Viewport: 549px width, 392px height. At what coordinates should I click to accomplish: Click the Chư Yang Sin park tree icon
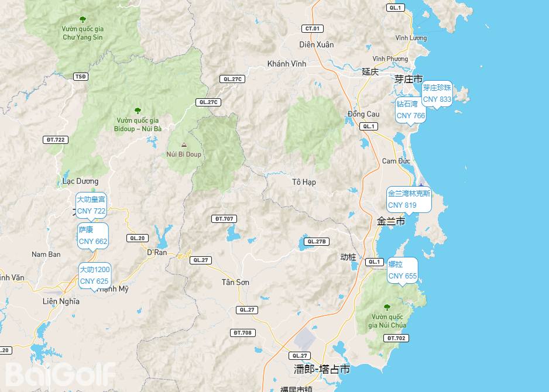pyautogui.click(x=83, y=19)
